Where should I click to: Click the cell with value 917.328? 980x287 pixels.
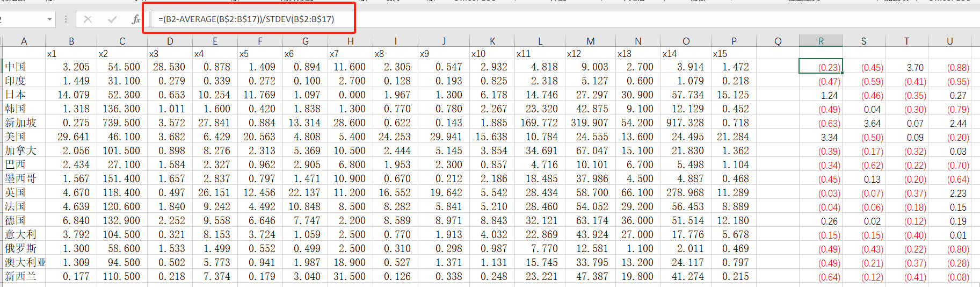pos(686,123)
